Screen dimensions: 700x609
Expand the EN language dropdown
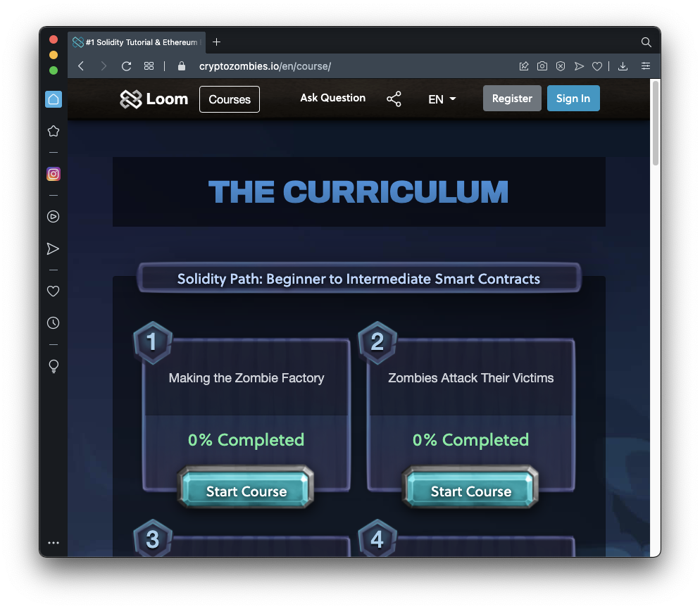click(x=442, y=99)
